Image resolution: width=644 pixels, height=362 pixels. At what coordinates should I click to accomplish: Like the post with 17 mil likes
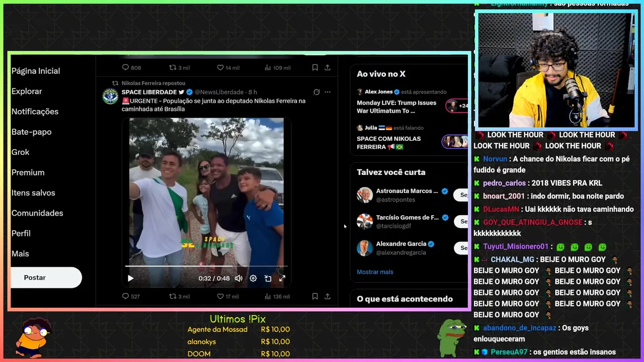(x=228, y=297)
